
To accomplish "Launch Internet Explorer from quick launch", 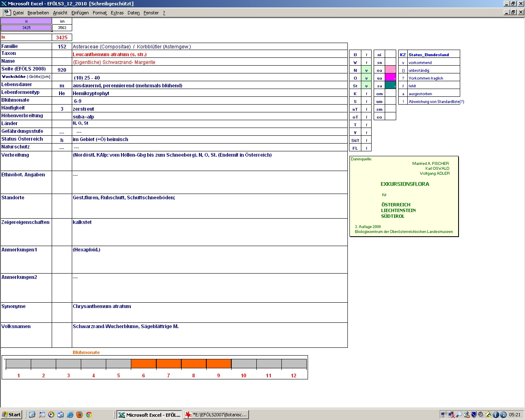I will [70, 415].
